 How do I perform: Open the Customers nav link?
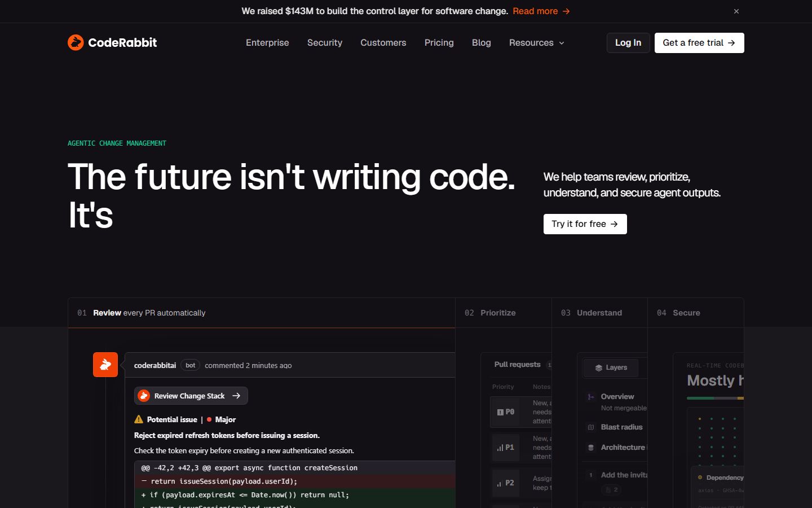pos(383,43)
